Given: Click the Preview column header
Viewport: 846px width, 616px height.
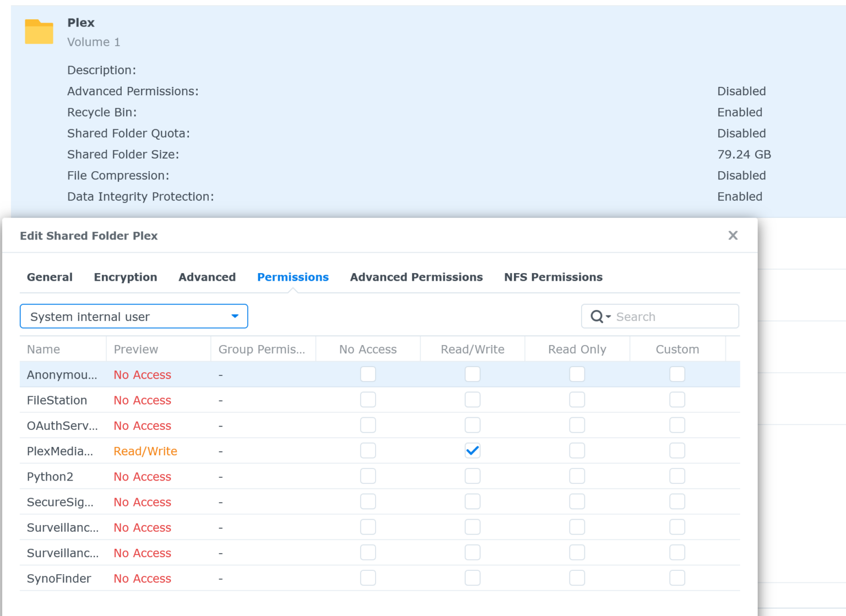Looking at the screenshot, I should pyautogui.click(x=158, y=349).
